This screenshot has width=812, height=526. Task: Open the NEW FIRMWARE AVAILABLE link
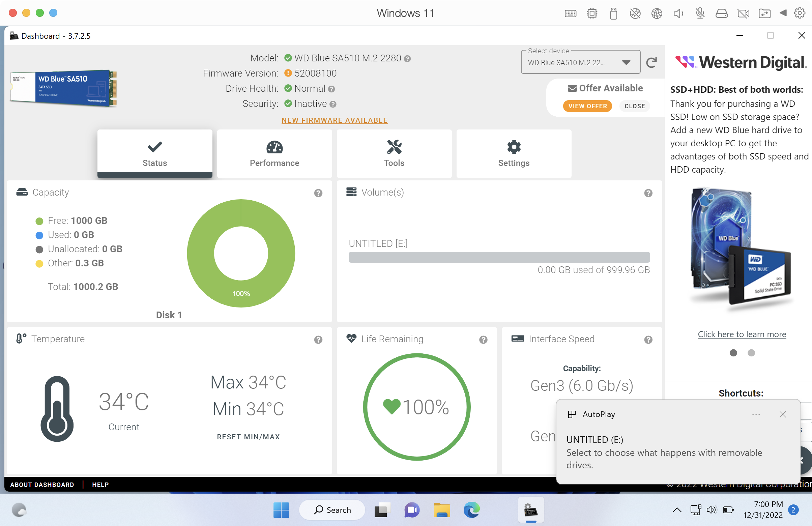(x=335, y=120)
